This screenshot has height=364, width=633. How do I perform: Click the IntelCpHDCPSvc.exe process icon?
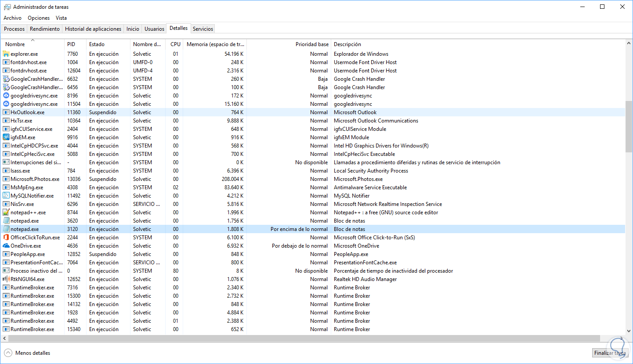tap(6, 146)
